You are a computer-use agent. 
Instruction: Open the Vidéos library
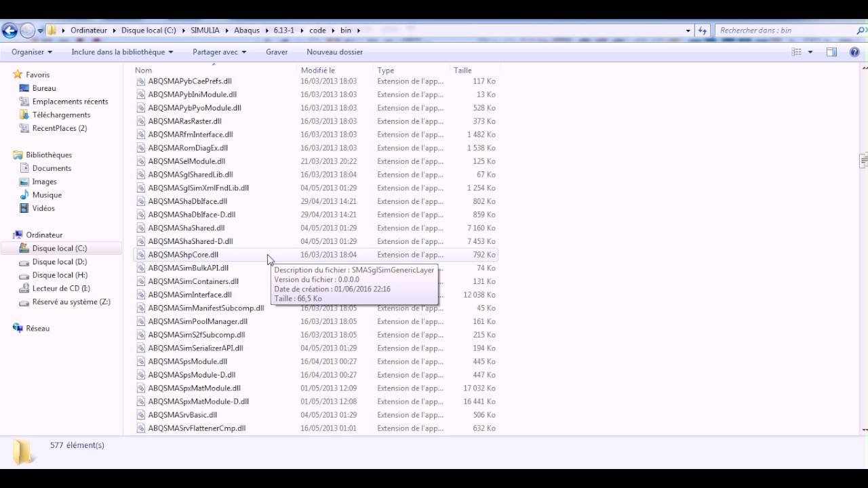tap(43, 208)
